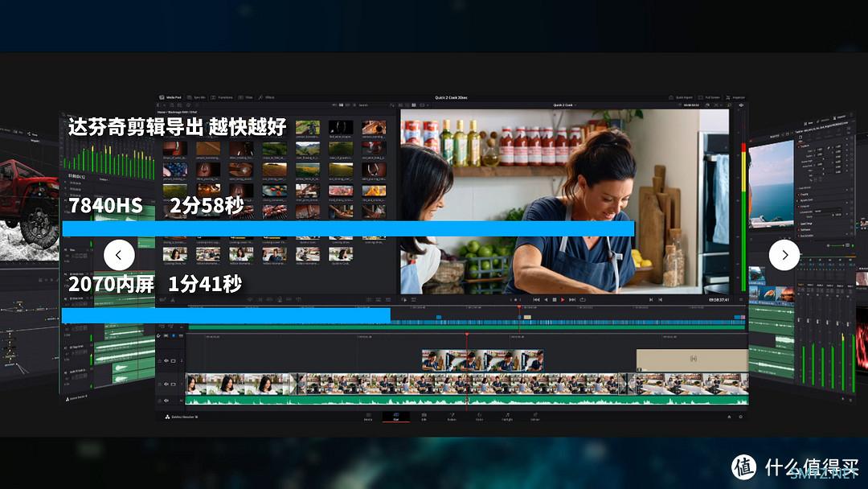Stop playback with the square button

pos(555,300)
